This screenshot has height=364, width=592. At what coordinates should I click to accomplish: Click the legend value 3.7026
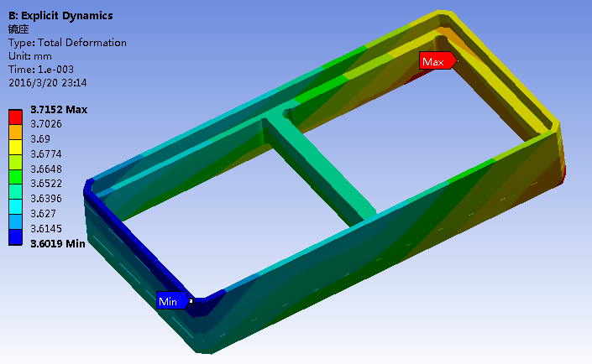coord(46,124)
